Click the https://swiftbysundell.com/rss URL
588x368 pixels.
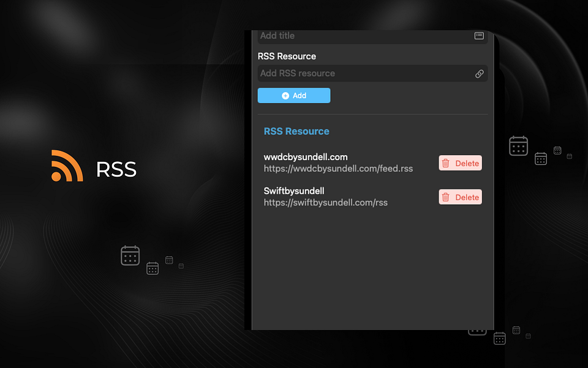(325, 202)
